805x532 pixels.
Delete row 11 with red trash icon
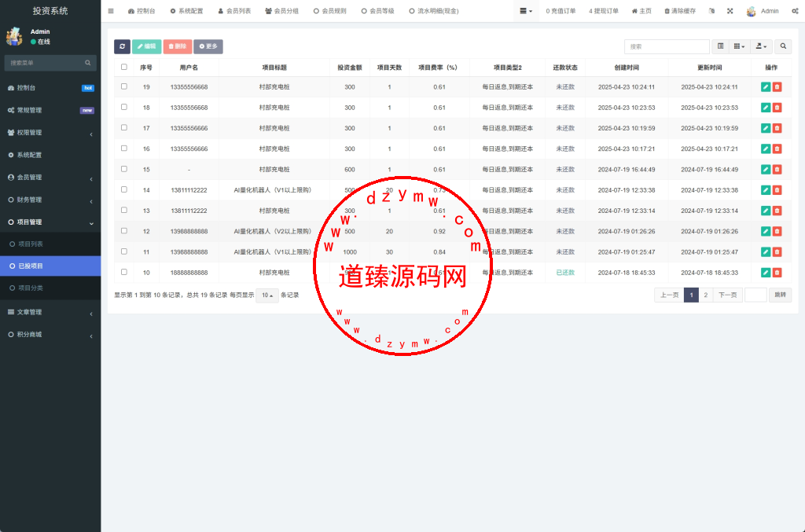tap(777, 252)
